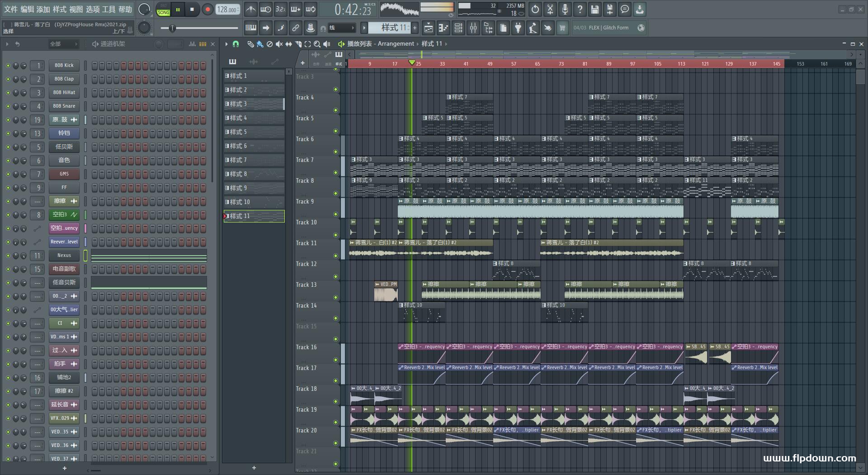Click the song position slider handle
868x475 pixels.
click(172, 28)
